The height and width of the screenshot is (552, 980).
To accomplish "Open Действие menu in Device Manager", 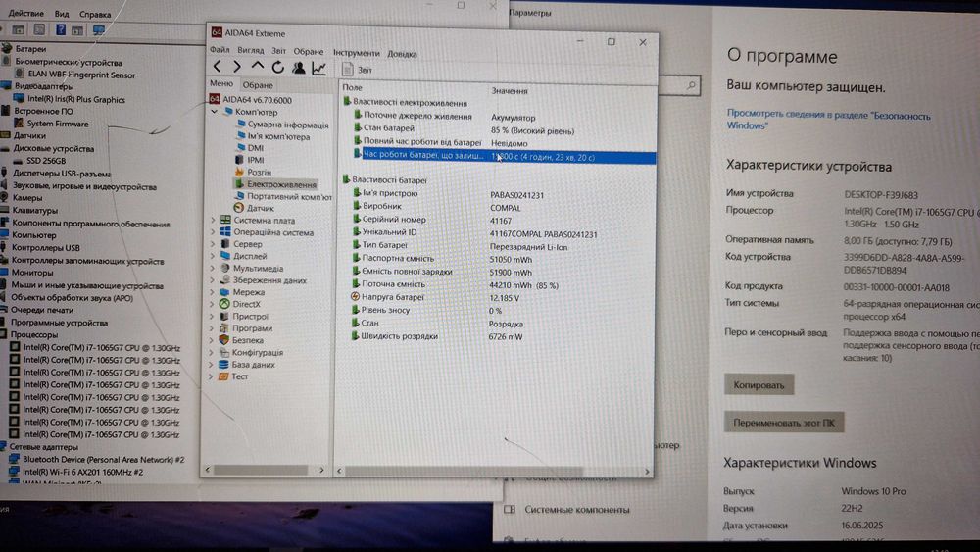I will pyautogui.click(x=25, y=13).
